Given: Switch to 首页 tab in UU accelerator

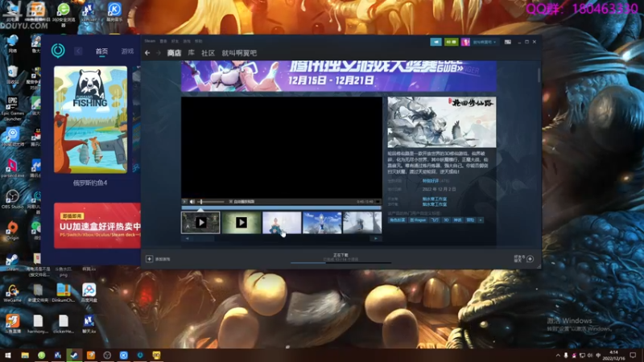Looking at the screenshot, I should pyautogui.click(x=101, y=51).
